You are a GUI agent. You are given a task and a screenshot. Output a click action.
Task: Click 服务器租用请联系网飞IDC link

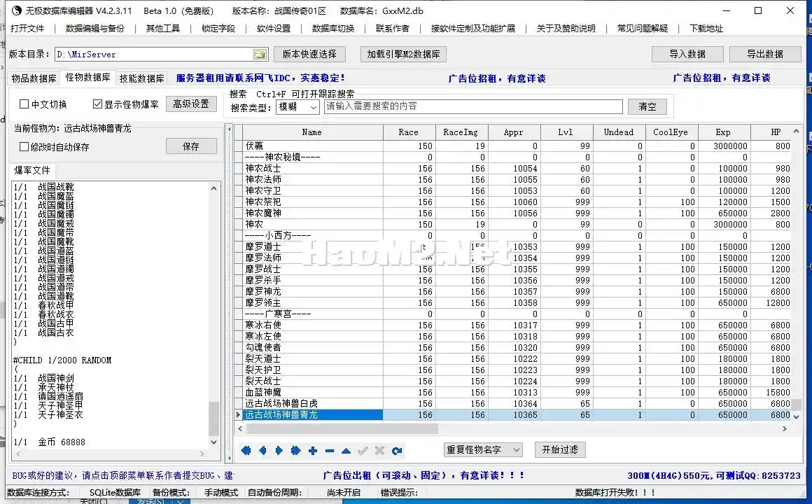[x=260, y=78]
